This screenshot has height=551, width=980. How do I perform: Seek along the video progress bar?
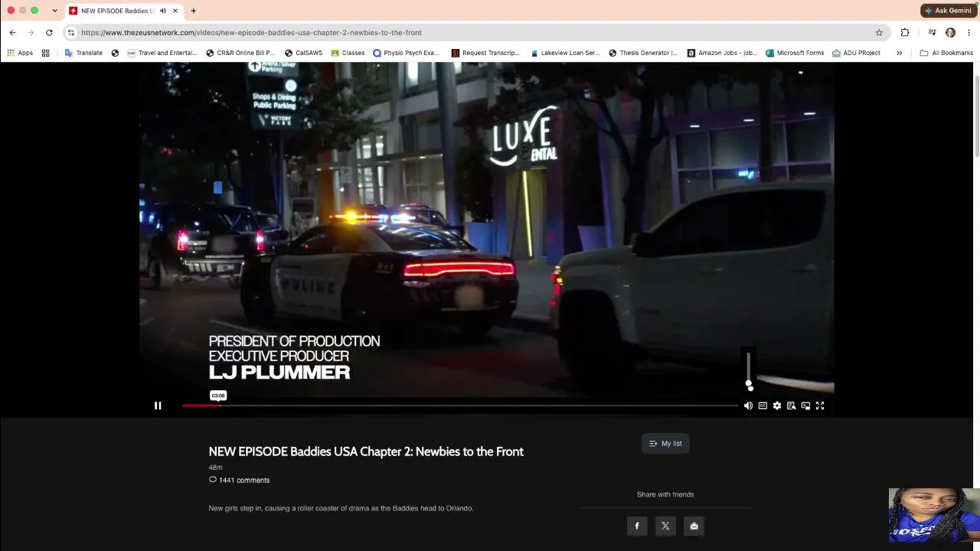point(459,406)
